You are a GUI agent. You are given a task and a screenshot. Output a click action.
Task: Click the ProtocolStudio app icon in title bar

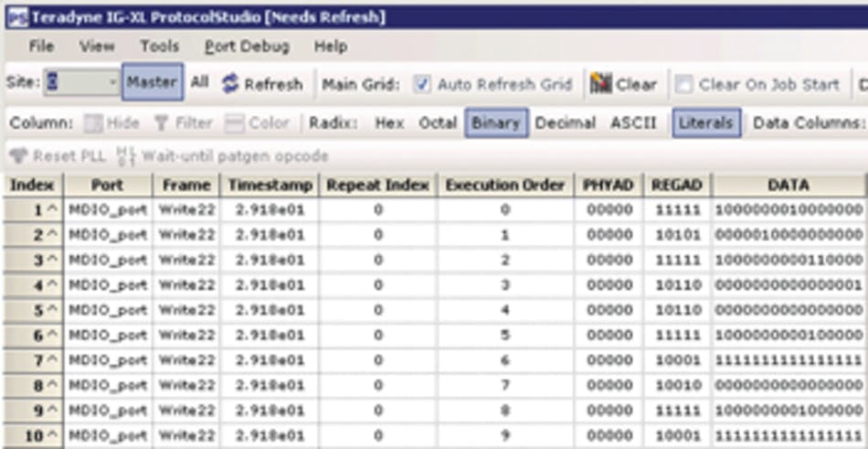tap(16, 17)
